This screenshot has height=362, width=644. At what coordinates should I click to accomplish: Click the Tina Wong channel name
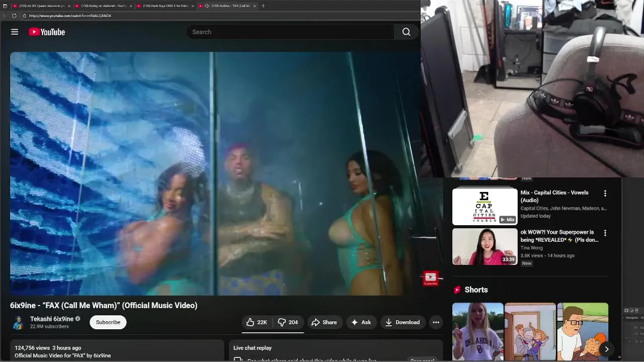click(531, 248)
